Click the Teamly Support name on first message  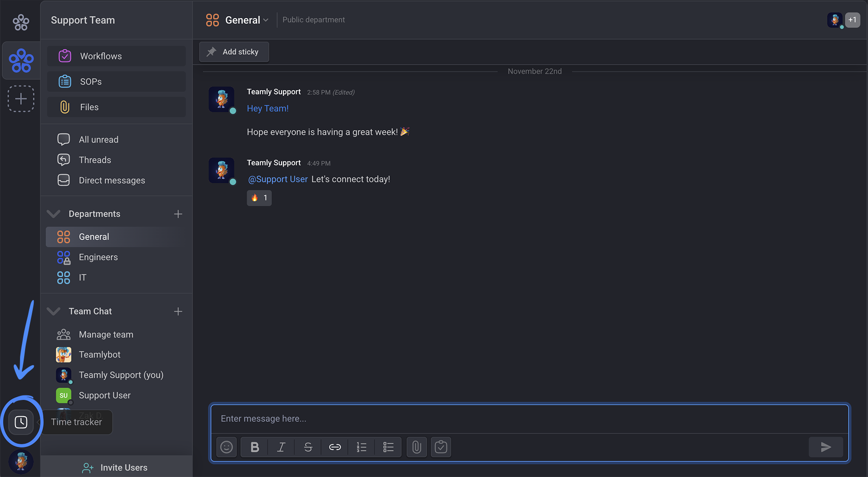pyautogui.click(x=274, y=92)
